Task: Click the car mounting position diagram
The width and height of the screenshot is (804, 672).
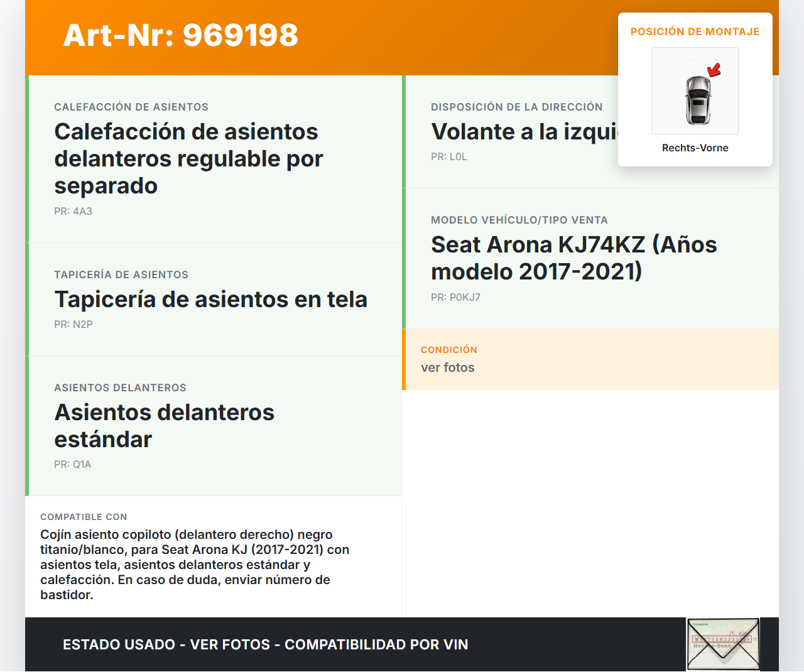Action: tap(695, 92)
